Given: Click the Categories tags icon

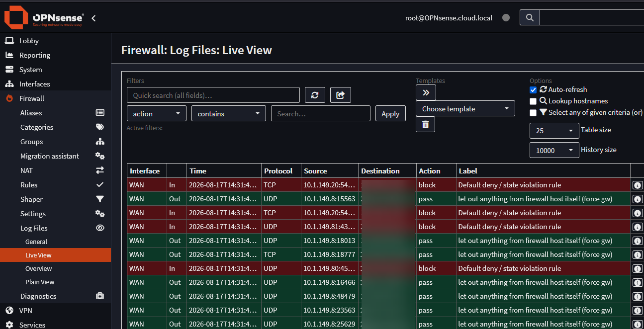Looking at the screenshot, I should 100,127.
